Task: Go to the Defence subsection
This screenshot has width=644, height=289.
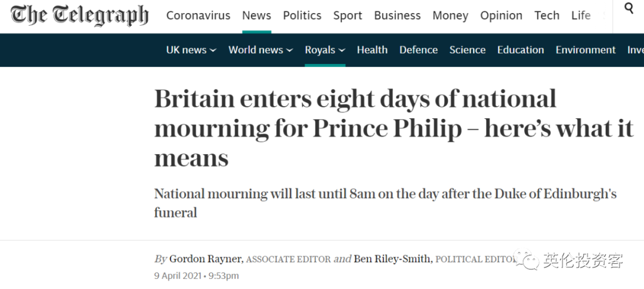Action: [419, 50]
